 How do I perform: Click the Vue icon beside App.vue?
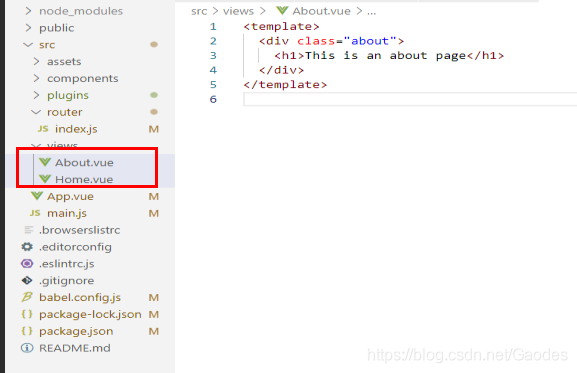tap(37, 196)
